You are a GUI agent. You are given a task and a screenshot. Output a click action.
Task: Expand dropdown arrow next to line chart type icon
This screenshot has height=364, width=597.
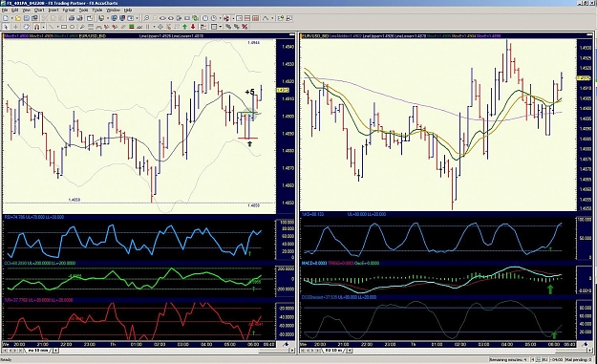[272, 18]
